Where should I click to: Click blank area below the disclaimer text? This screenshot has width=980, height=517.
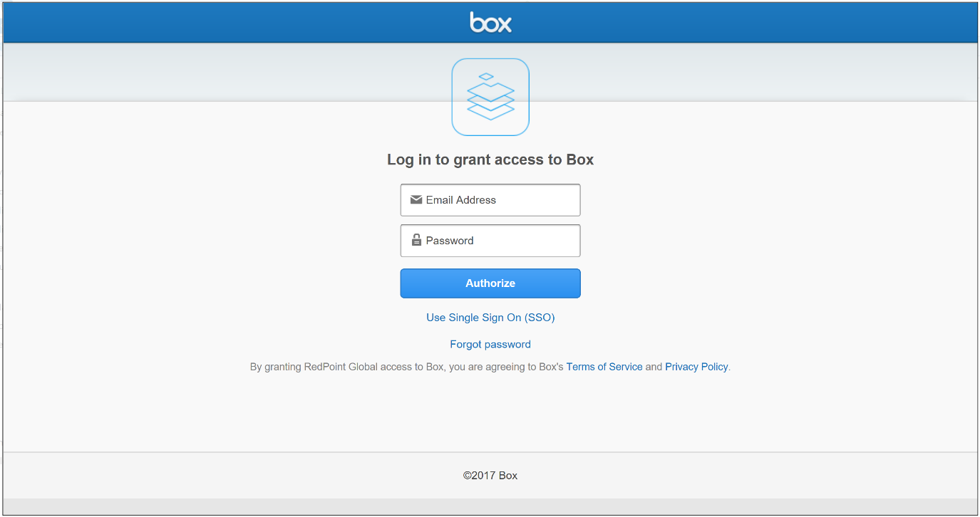tap(490, 413)
